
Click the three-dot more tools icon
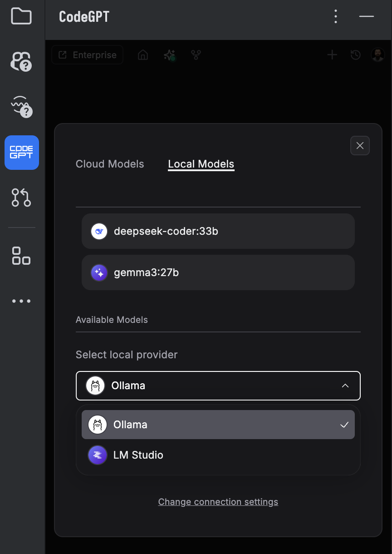coord(21,301)
